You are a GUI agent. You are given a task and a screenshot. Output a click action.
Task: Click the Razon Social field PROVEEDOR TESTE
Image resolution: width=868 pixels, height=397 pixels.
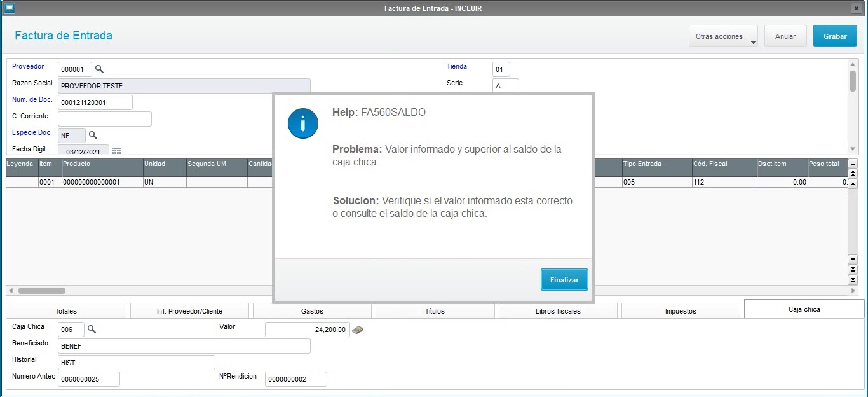coord(184,86)
